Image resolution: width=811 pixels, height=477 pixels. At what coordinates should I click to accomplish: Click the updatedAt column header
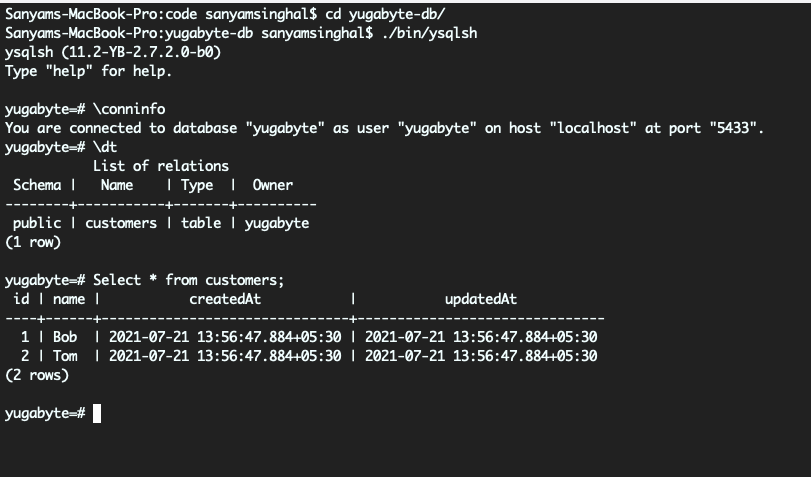point(481,299)
